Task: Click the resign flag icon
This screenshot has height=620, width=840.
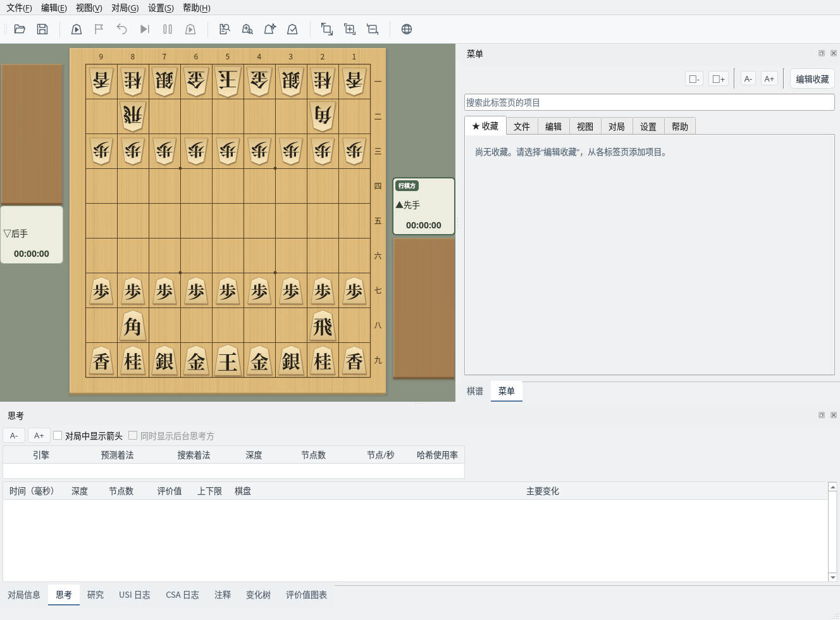Action: pos(99,29)
